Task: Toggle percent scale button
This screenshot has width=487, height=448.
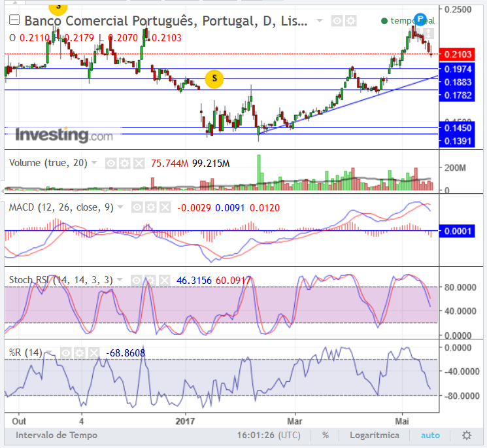Action: (x=325, y=436)
